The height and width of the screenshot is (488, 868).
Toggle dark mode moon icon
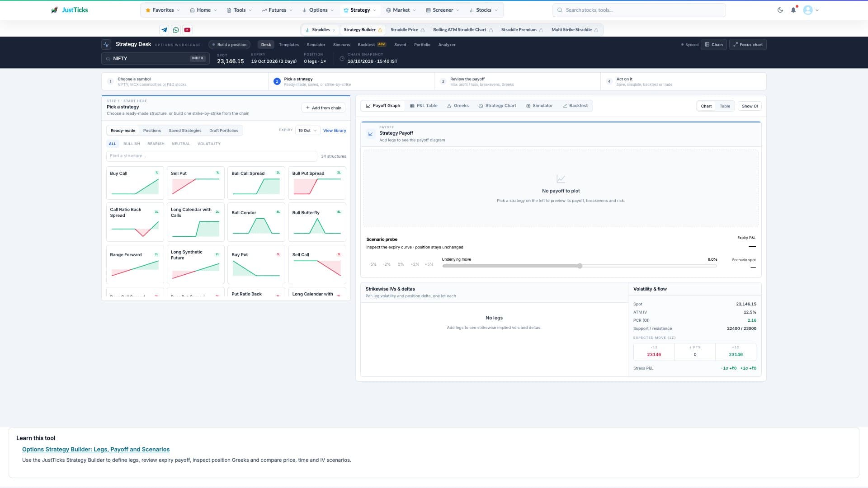(780, 10)
